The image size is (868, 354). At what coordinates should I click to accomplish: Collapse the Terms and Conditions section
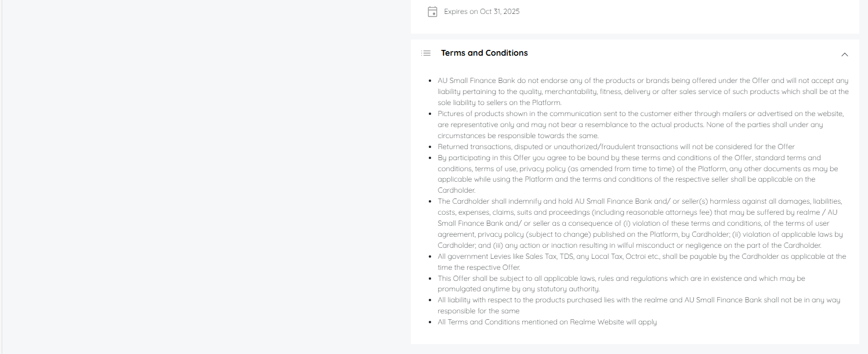click(844, 54)
